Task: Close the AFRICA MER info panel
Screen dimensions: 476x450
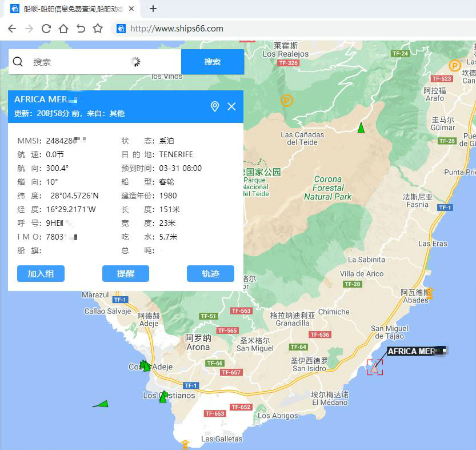Action: tap(231, 106)
